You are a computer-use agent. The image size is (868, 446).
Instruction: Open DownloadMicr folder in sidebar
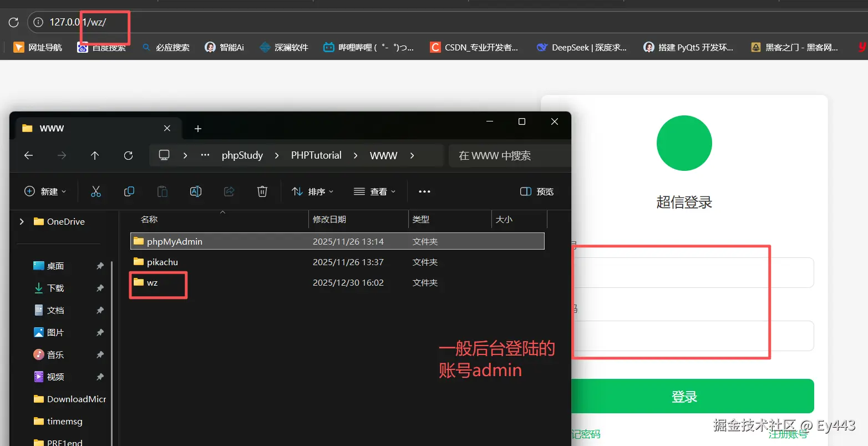point(70,399)
